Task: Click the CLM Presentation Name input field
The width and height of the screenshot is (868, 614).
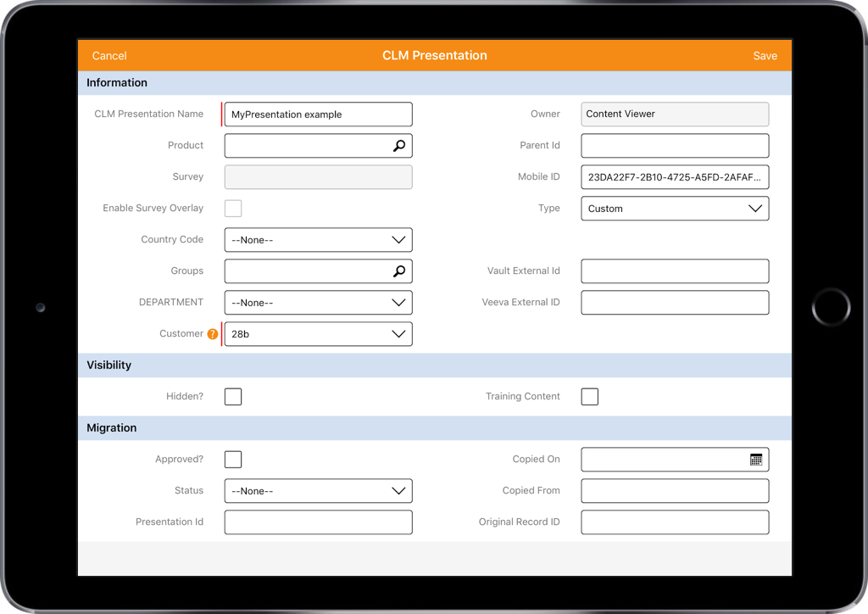Action: pos(318,114)
